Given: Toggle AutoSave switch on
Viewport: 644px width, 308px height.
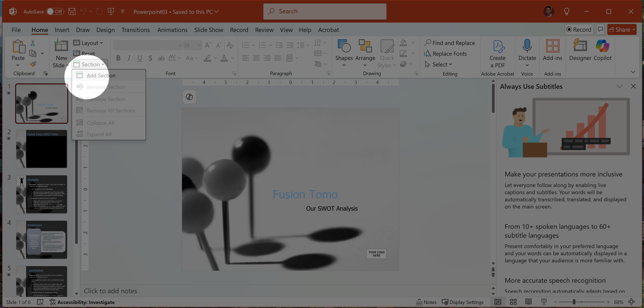Looking at the screenshot, I should (55, 11).
